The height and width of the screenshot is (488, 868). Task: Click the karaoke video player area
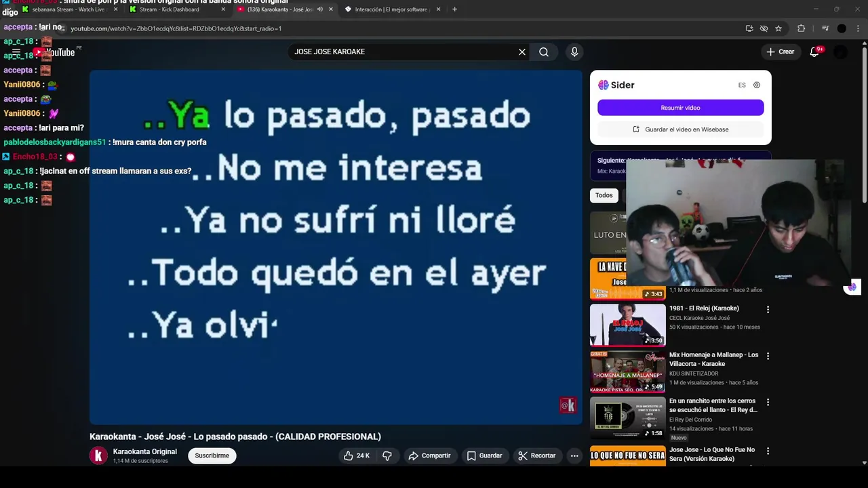tap(336, 247)
